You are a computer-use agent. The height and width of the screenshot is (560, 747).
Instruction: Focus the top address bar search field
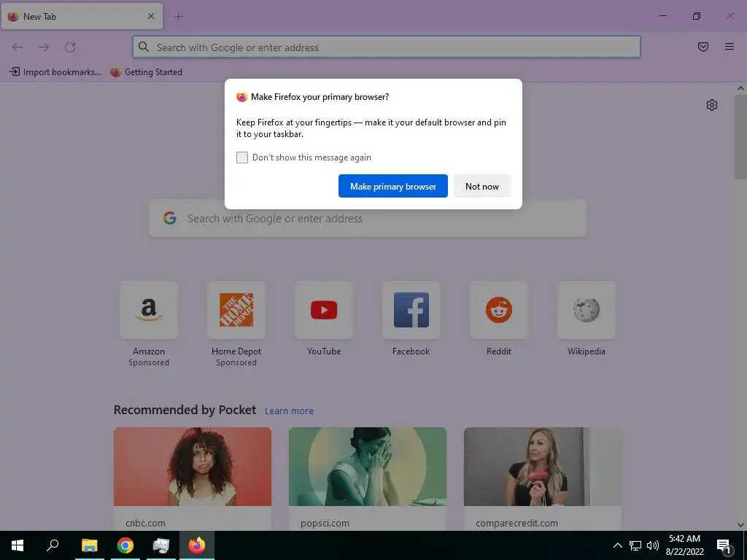click(x=387, y=47)
